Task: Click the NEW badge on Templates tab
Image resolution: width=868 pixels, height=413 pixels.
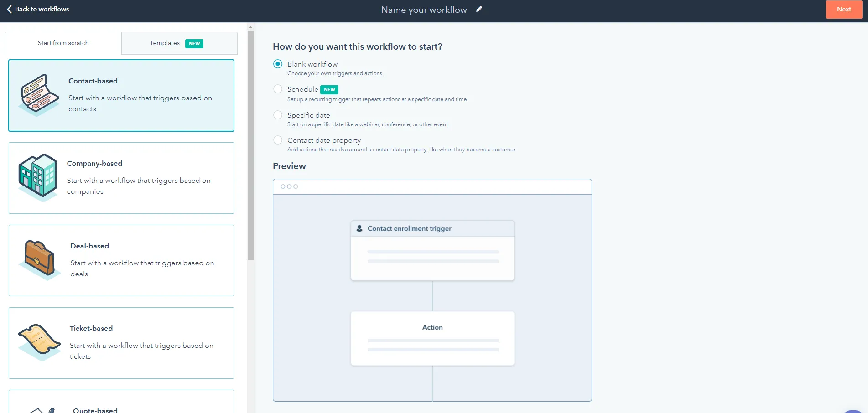Action: (x=194, y=44)
